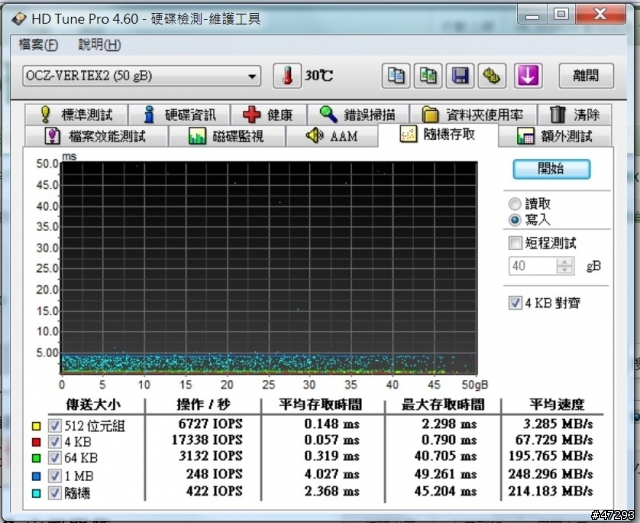Open options via the gears icon
The width and height of the screenshot is (640, 523).
pyautogui.click(x=492, y=76)
